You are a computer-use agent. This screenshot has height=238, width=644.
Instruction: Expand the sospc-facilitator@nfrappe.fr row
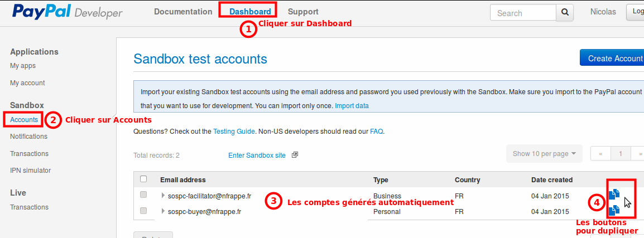[x=163, y=196]
